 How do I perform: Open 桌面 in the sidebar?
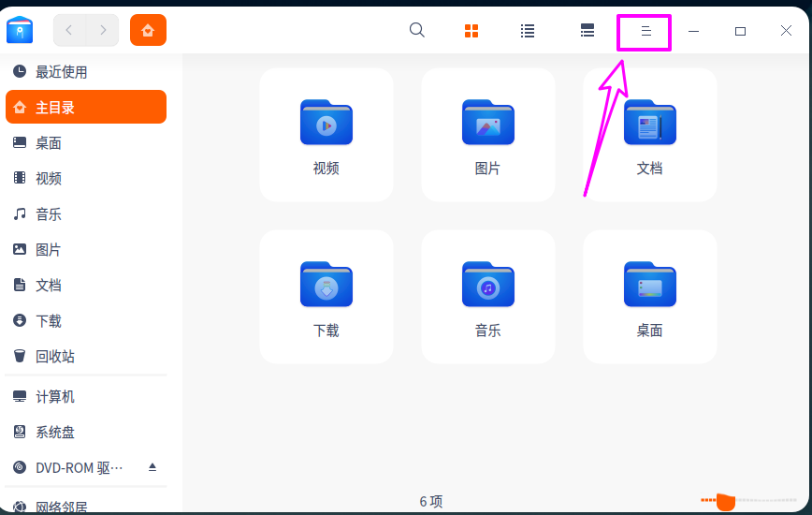(86, 143)
